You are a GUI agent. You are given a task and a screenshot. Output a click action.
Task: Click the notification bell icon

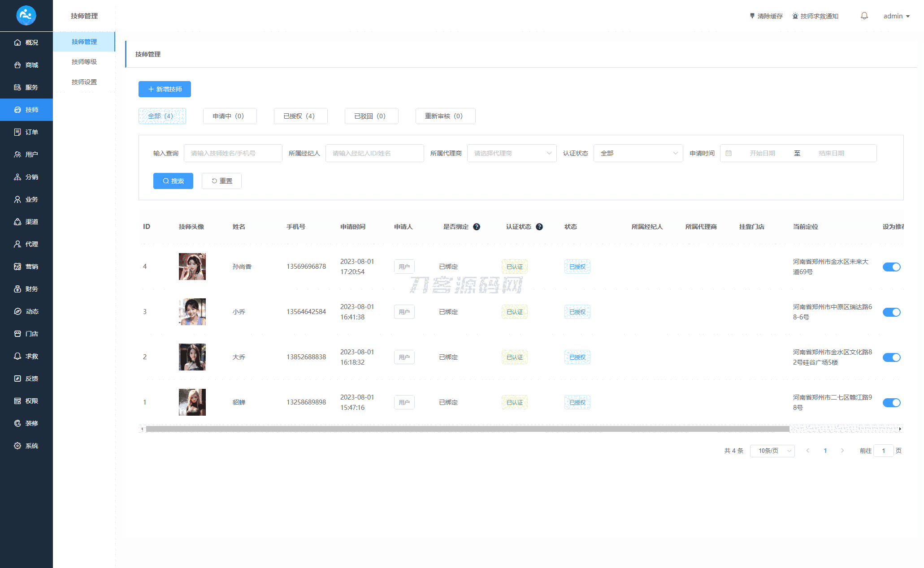864,16
